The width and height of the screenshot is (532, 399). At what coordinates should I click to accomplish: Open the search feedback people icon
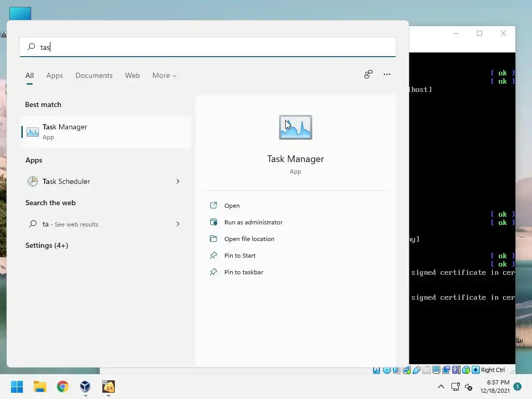[x=368, y=74]
